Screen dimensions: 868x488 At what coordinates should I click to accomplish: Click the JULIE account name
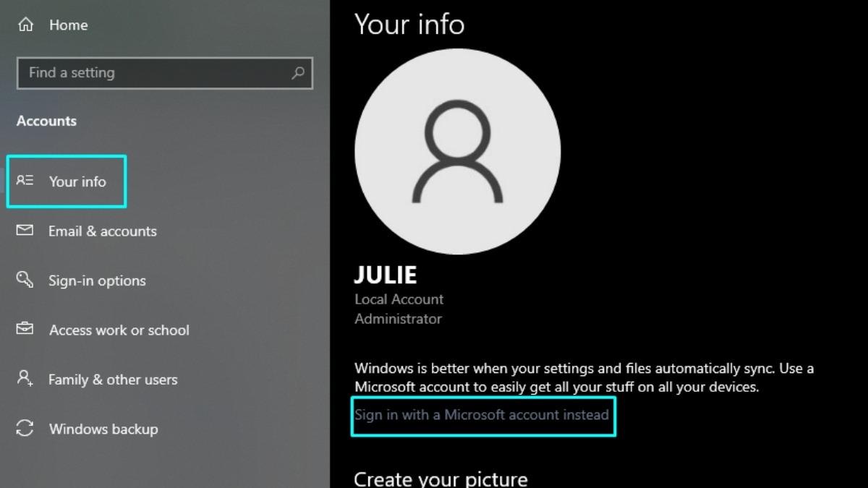pos(386,275)
